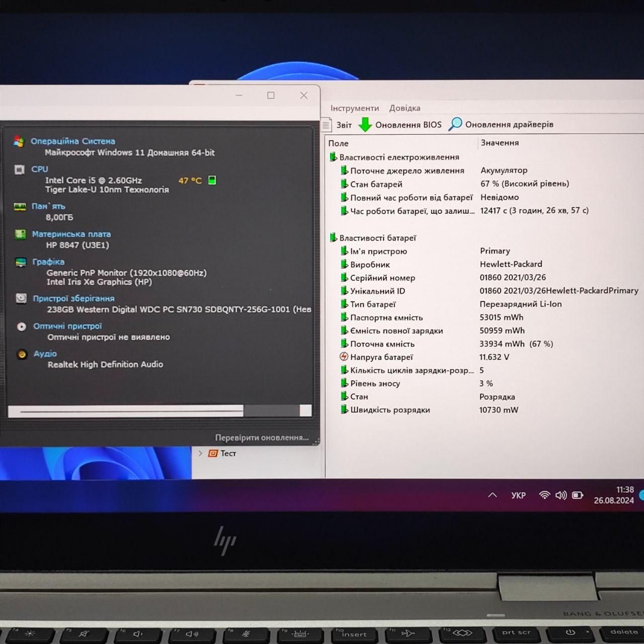Open the Пристрої зберігання section link
The width and height of the screenshot is (644, 644).
[73, 298]
